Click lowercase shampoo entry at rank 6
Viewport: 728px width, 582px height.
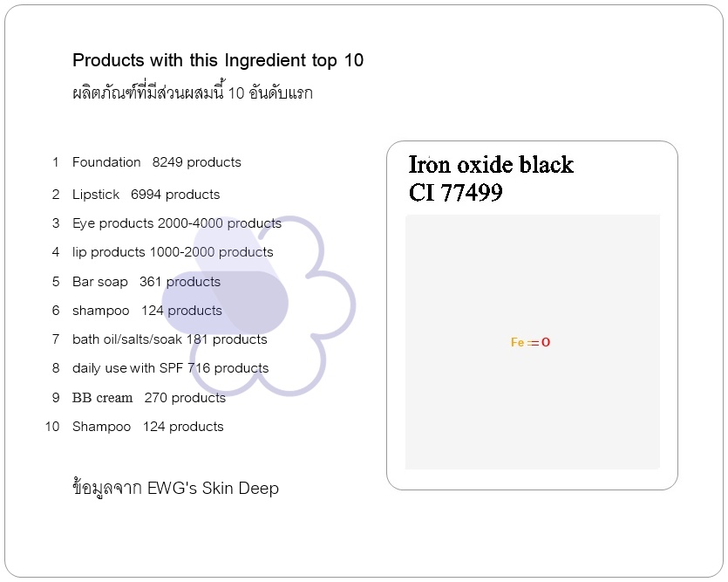tap(146, 311)
